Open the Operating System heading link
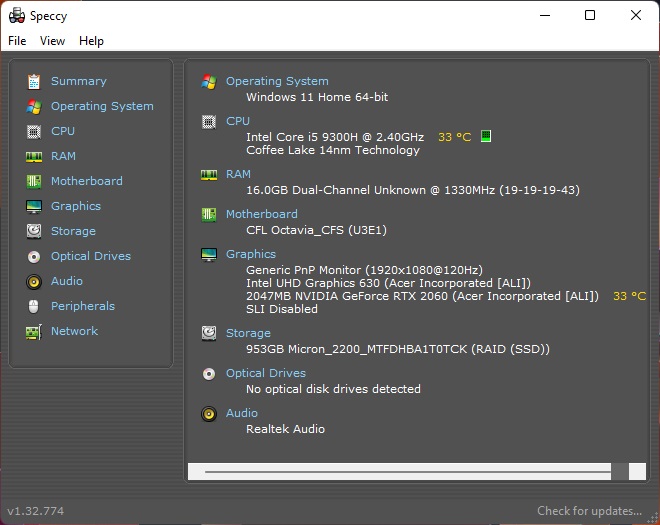 tap(277, 81)
